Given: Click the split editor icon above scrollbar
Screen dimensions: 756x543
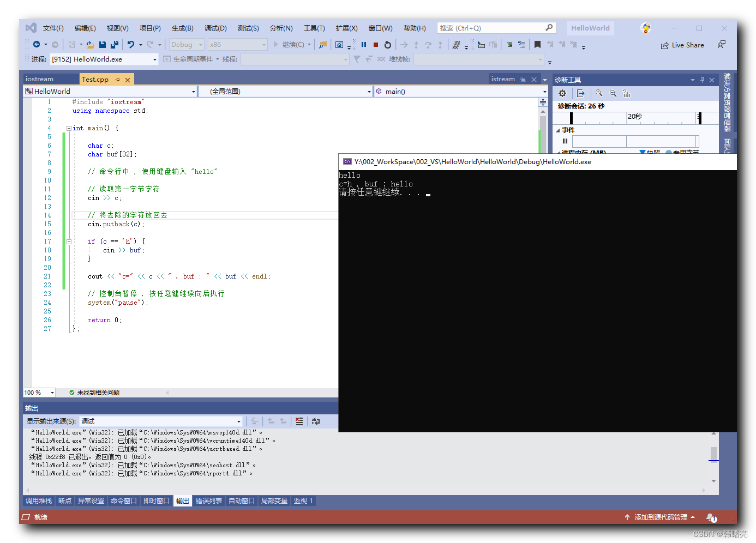Looking at the screenshot, I should [x=543, y=102].
